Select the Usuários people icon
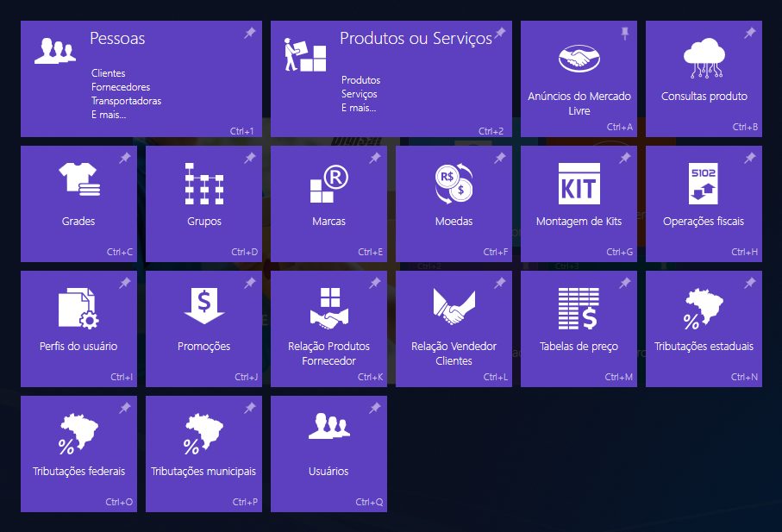This screenshot has width=782, height=532. [x=329, y=426]
